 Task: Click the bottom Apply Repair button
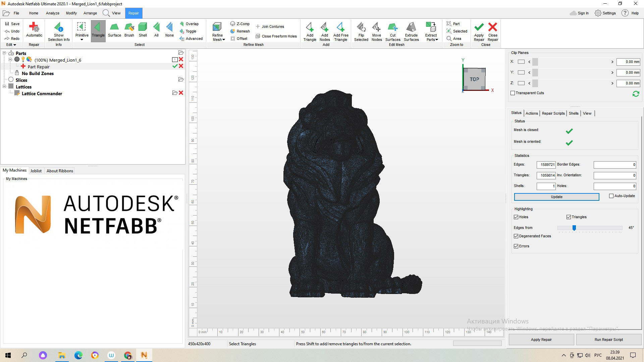click(541, 340)
